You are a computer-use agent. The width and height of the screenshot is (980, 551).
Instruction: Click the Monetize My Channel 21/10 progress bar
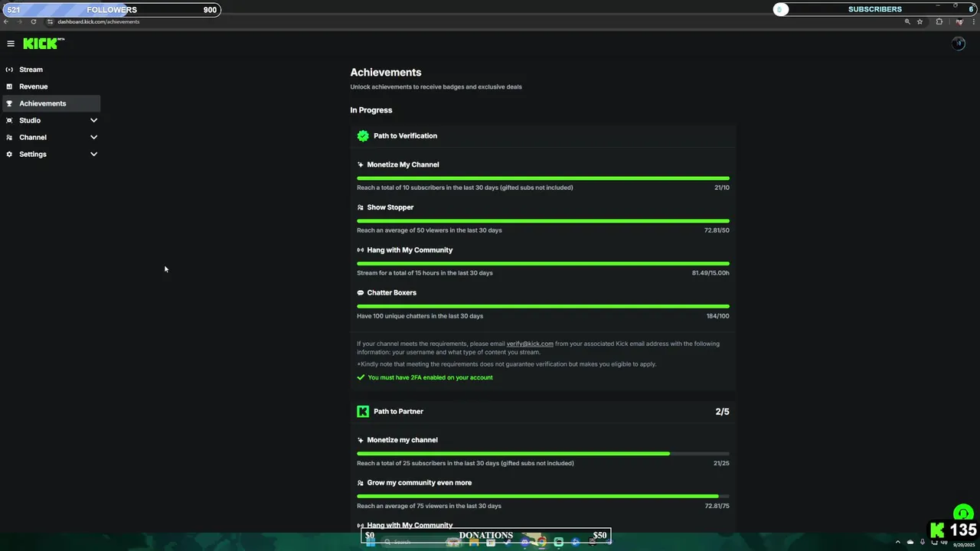(543, 178)
